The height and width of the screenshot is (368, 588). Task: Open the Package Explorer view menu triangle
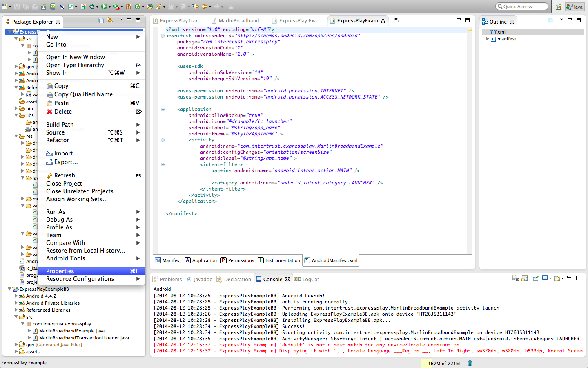coord(121,19)
